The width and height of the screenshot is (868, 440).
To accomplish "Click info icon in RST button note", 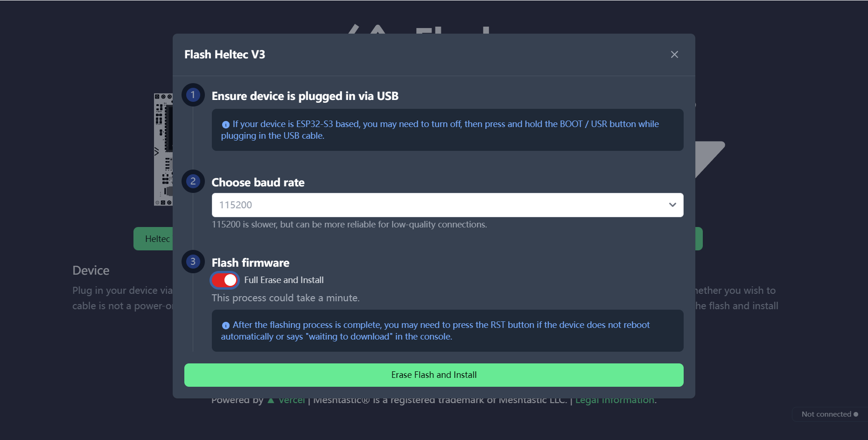I will point(226,326).
